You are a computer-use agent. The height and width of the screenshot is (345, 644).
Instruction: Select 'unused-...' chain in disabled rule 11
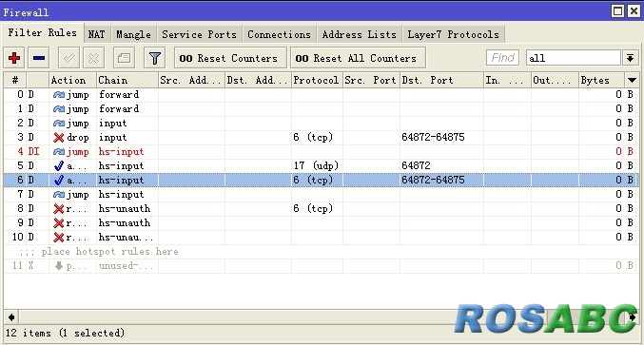point(127,266)
